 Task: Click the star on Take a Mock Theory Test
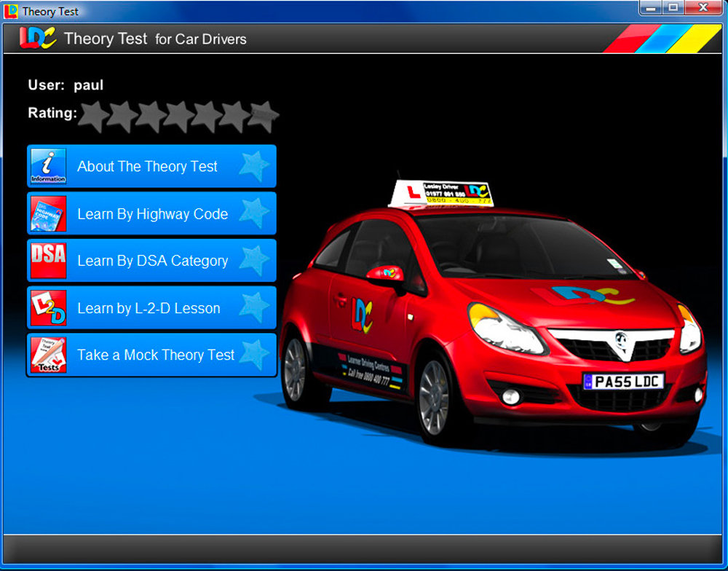pyautogui.click(x=254, y=355)
